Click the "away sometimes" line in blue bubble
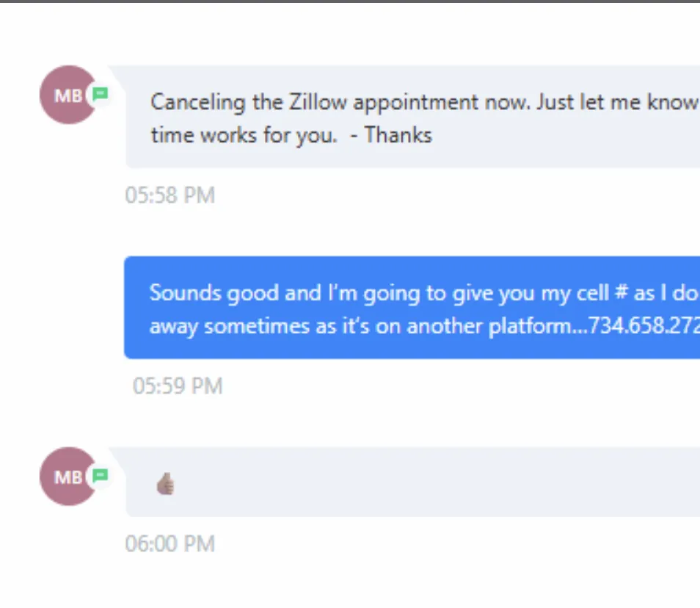 tap(230, 326)
